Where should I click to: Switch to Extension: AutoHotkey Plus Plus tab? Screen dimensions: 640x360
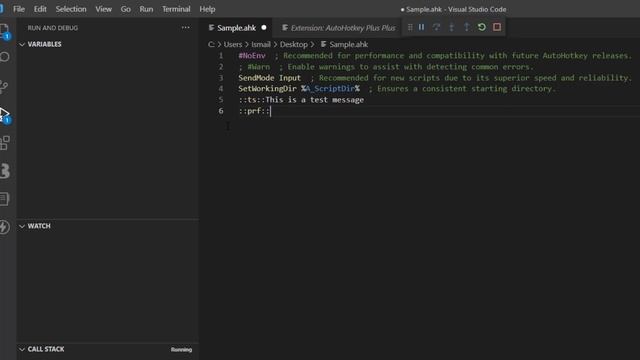[x=338, y=28]
